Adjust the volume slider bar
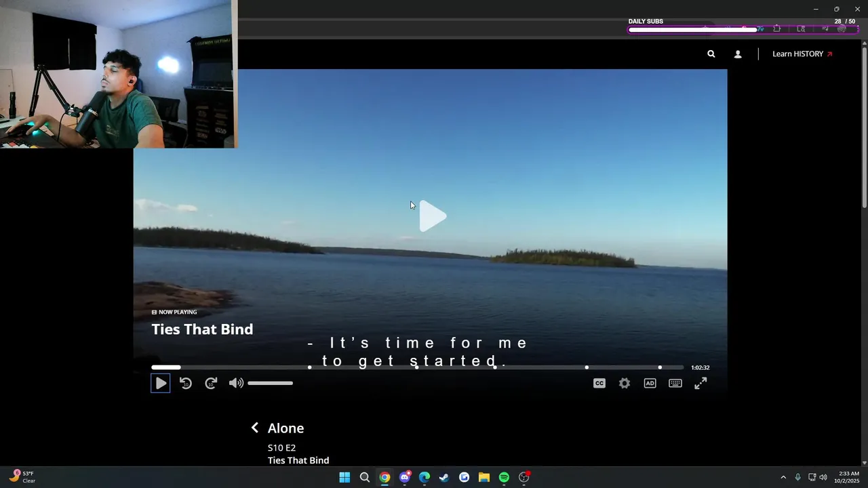This screenshot has width=868, height=488. 270,383
